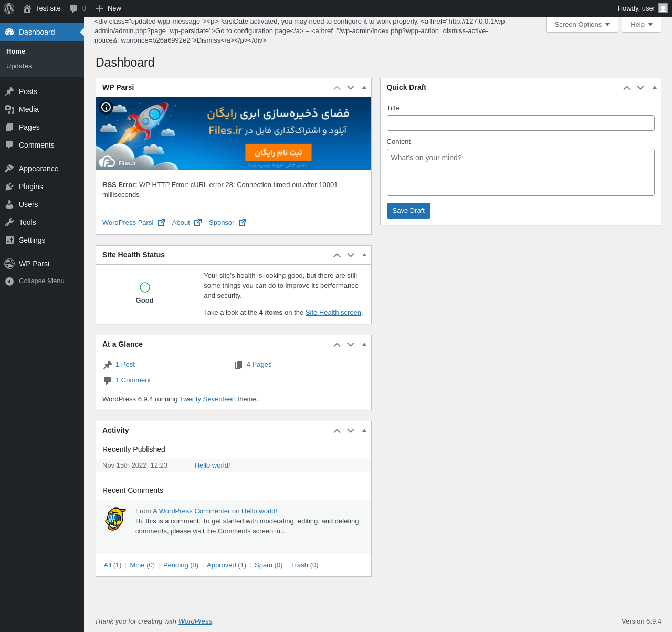Open A WordPress Commenter link

click(x=192, y=511)
